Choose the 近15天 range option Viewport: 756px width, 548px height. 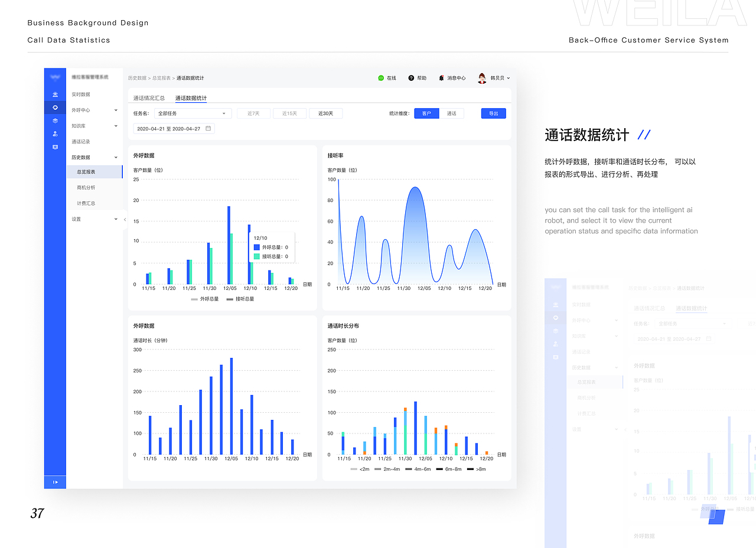pyautogui.click(x=289, y=113)
